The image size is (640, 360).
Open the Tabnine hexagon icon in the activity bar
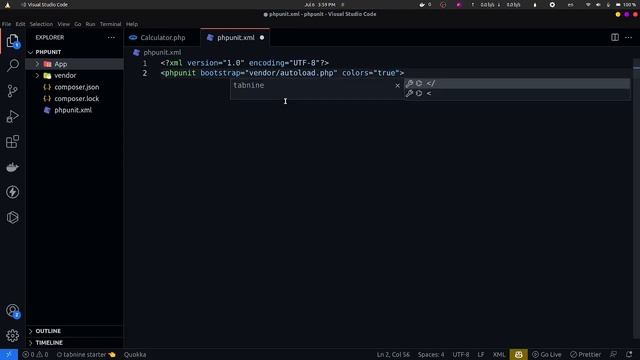click(x=13, y=218)
